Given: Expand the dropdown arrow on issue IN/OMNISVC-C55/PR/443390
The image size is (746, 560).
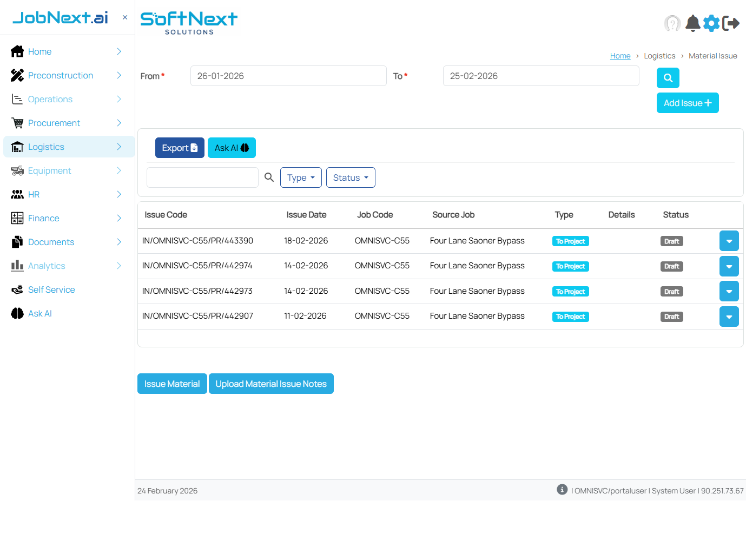Looking at the screenshot, I should tap(729, 241).
